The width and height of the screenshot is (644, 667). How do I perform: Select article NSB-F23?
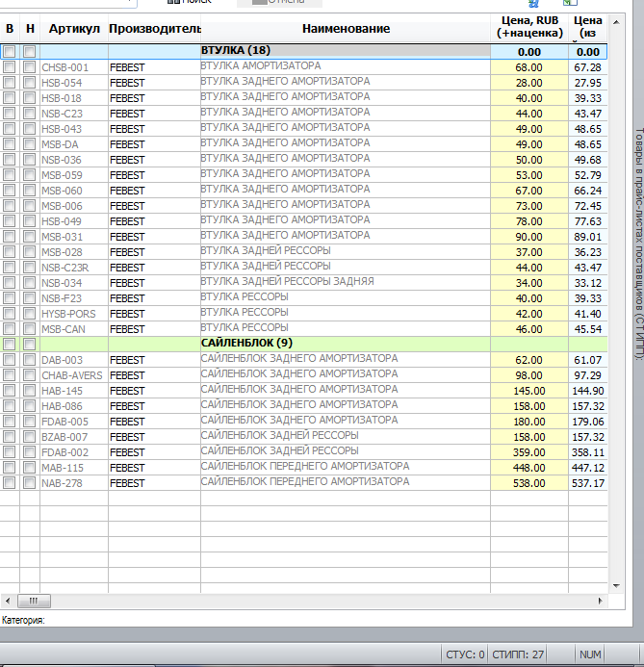click(x=62, y=298)
